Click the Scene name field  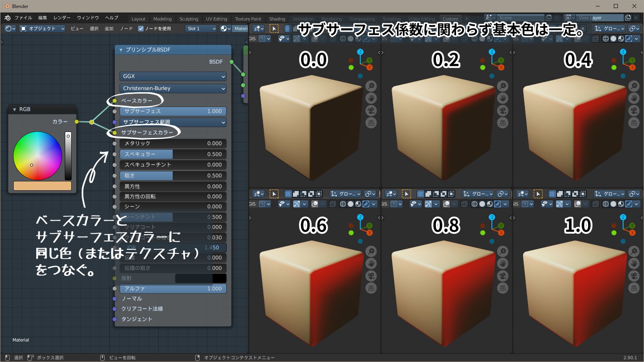520,18
